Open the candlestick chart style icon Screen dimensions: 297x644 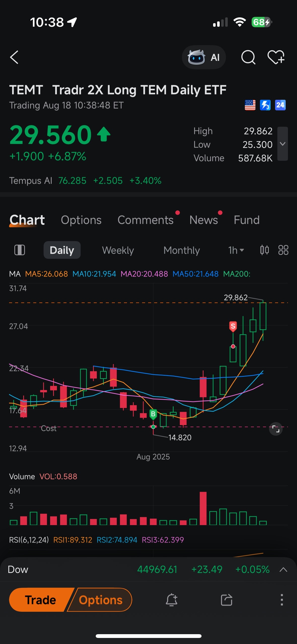click(x=264, y=250)
